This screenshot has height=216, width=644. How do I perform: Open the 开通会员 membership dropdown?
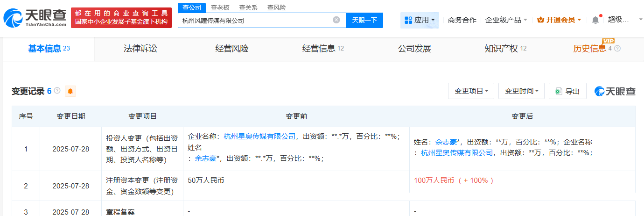click(x=559, y=20)
